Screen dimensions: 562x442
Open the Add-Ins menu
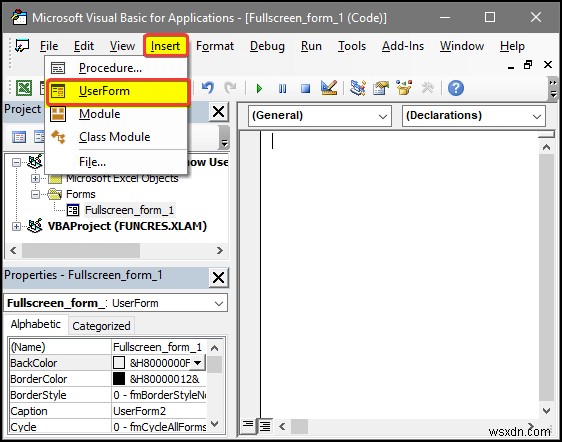point(403,46)
